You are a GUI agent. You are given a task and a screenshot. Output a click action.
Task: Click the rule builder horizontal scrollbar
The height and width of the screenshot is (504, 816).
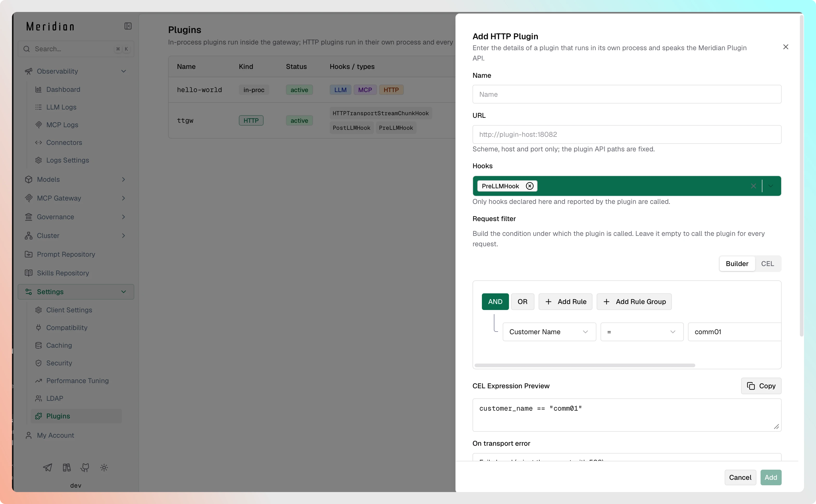(x=585, y=365)
